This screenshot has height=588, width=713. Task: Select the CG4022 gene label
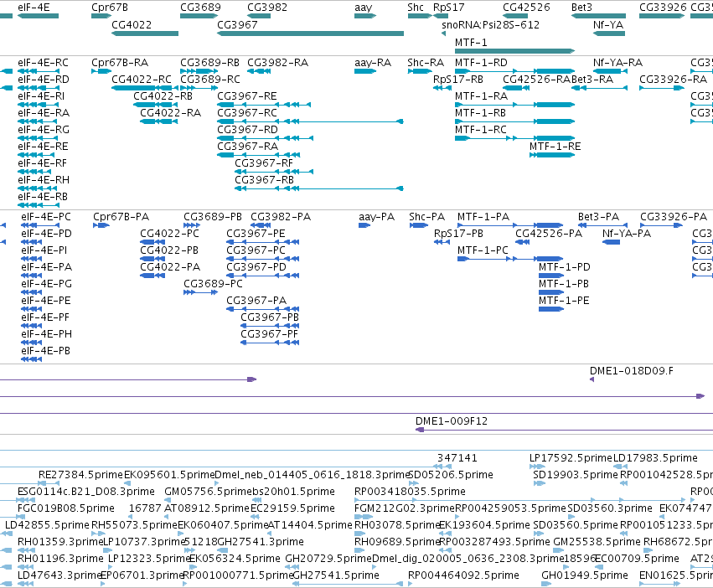132,24
